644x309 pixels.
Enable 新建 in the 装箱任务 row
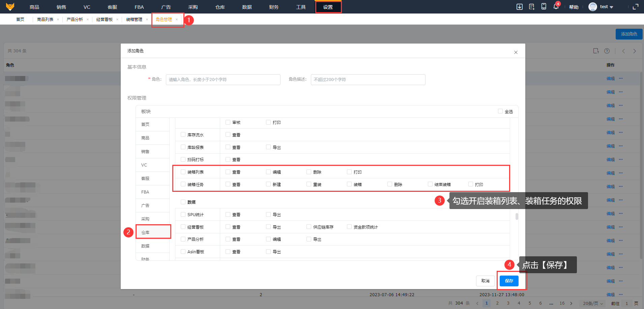(x=268, y=184)
